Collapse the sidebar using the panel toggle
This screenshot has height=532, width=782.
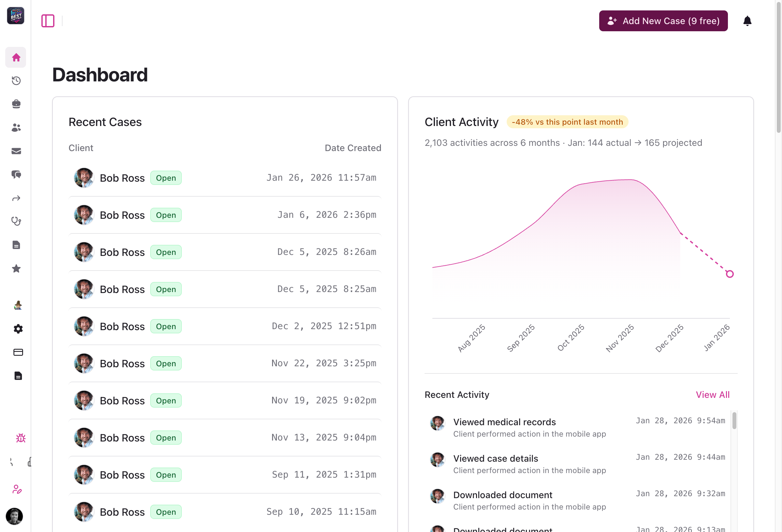coord(48,21)
